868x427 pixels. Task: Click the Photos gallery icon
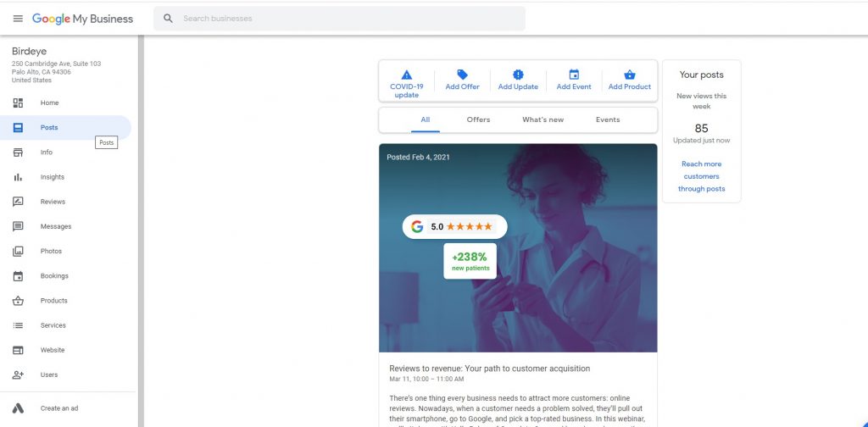(18, 251)
